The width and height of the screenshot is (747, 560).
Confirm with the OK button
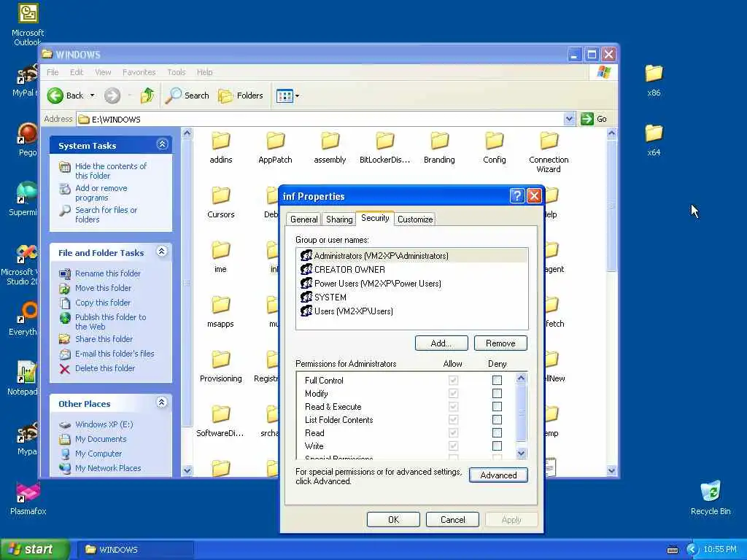click(393, 520)
